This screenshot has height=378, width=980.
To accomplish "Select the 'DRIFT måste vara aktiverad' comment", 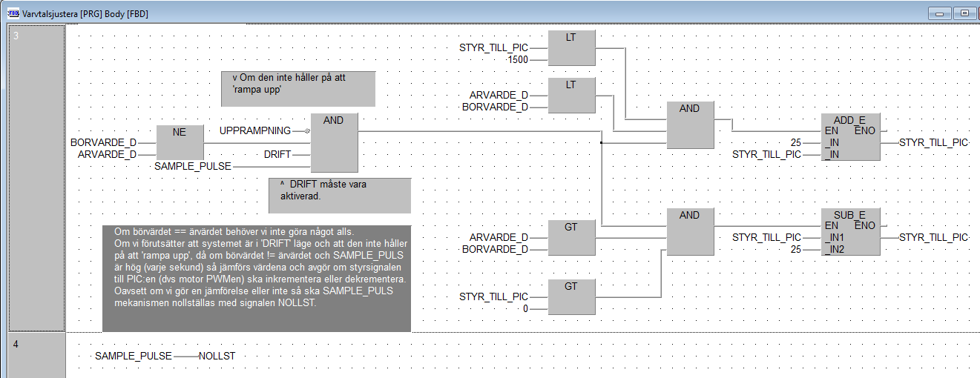I will click(x=339, y=196).
